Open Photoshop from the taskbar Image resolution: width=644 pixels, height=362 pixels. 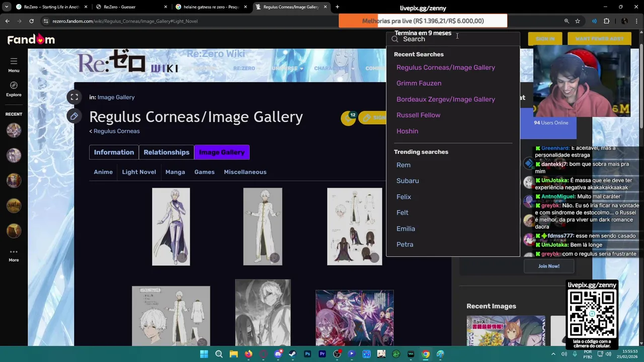click(x=307, y=354)
